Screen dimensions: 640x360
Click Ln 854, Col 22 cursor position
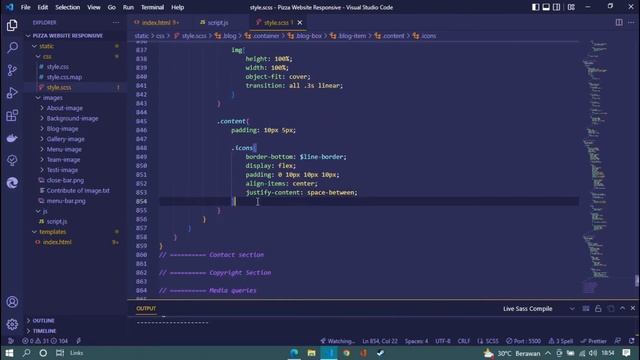tap(380, 341)
